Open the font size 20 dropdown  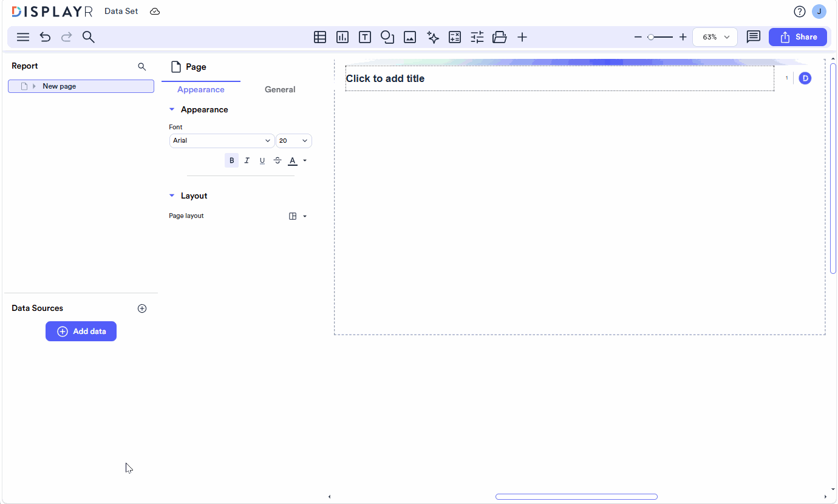click(x=293, y=140)
